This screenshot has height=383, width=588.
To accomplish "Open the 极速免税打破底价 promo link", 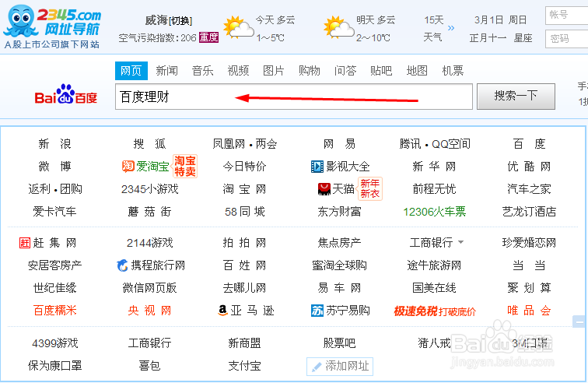I will (x=435, y=311).
